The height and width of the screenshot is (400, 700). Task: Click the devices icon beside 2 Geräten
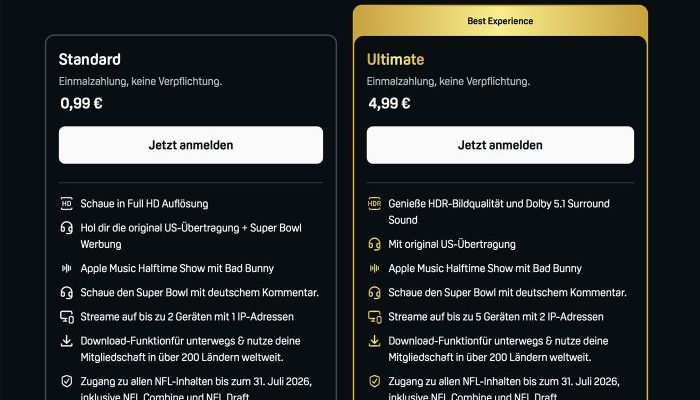66,317
